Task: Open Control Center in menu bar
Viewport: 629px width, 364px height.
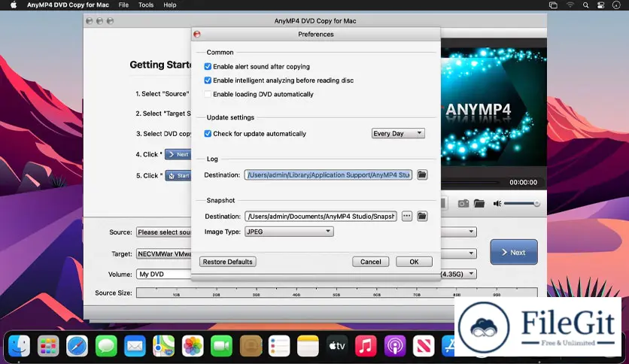Action: (x=600, y=5)
